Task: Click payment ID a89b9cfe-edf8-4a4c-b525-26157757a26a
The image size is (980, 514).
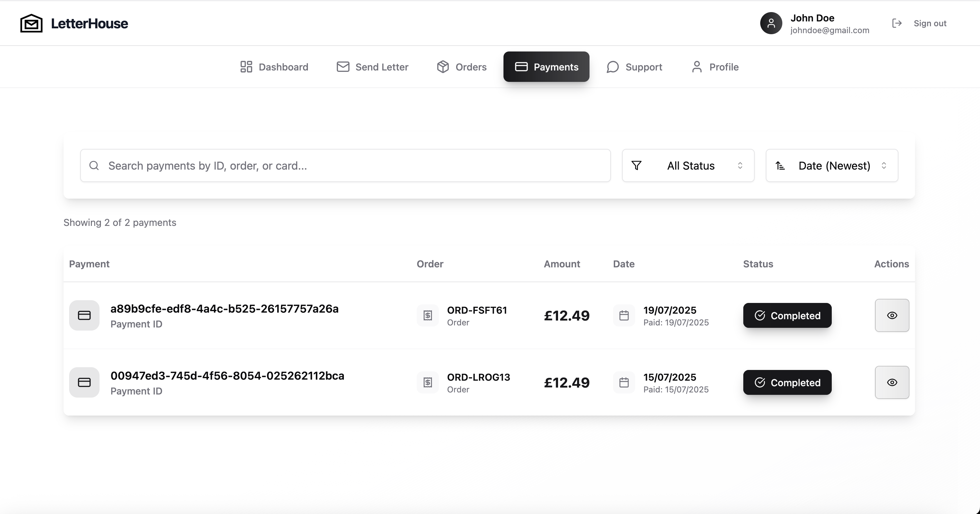Action: (x=225, y=309)
